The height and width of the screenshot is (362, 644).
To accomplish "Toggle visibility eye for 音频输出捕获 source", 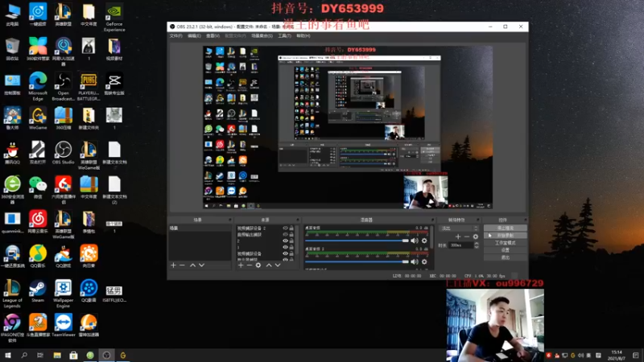I will 285,234.
